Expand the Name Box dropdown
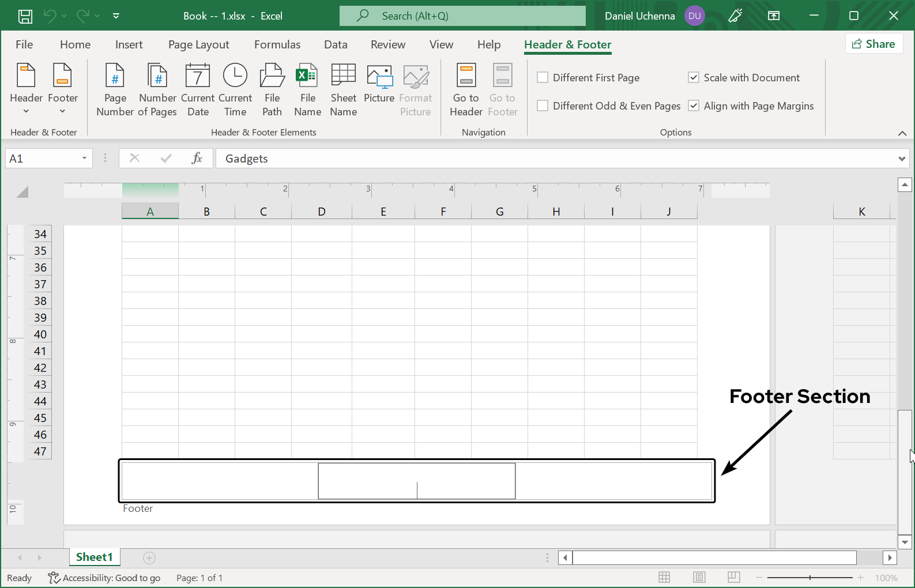This screenshot has height=588, width=915. click(x=84, y=159)
